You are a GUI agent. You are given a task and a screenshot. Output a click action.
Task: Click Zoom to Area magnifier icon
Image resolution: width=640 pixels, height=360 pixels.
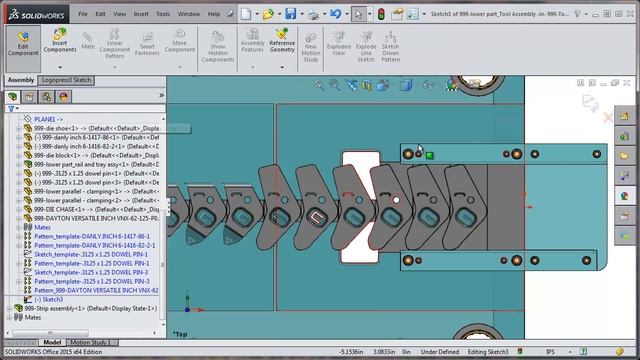point(335,85)
